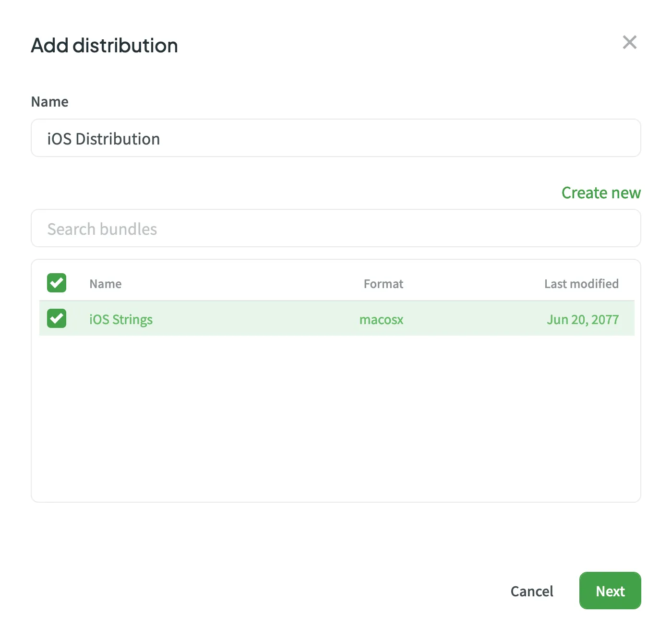The width and height of the screenshot is (672, 640).
Task: Click the X icon to dismiss the dialog
Action: pyautogui.click(x=630, y=42)
